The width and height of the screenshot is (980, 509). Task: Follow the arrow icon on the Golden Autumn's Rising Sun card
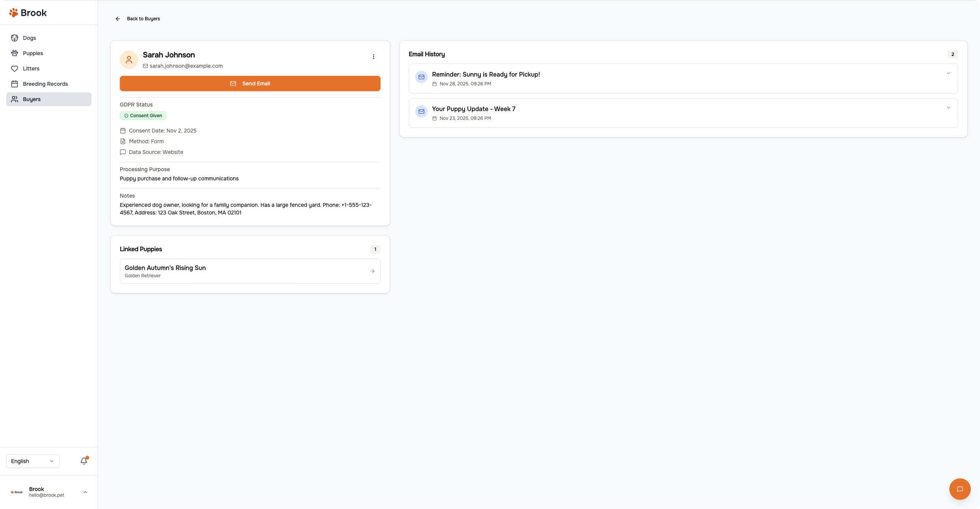[372, 271]
